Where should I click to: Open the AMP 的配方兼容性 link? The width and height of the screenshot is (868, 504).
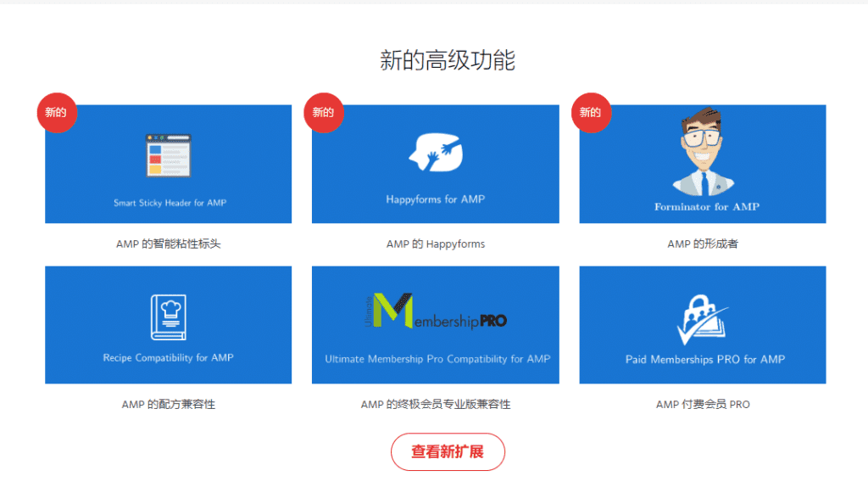pyautogui.click(x=169, y=405)
